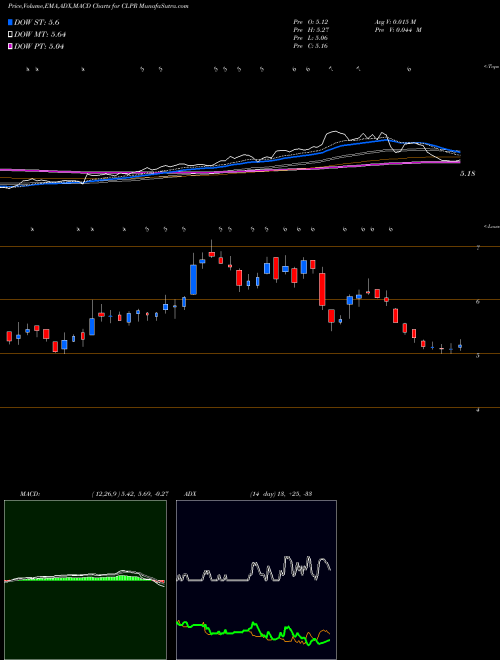Click the 'Avg V: 0.015 M' volume text
The height and width of the screenshot is (660, 500).
tap(395, 22)
